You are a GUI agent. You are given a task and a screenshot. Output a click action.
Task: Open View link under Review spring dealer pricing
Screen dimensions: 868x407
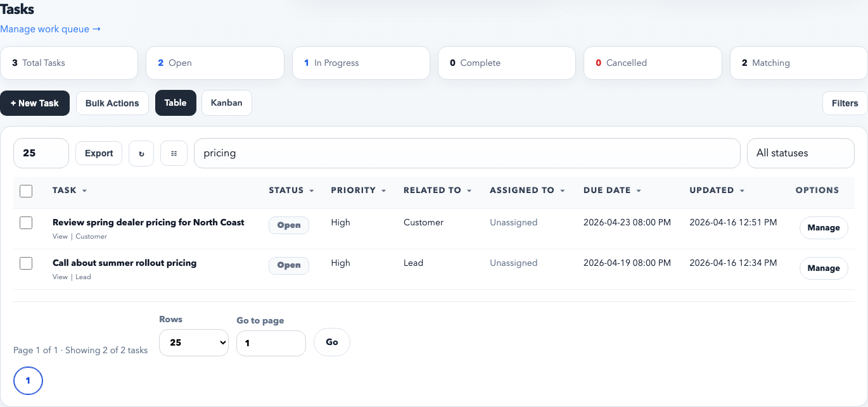click(x=60, y=236)
